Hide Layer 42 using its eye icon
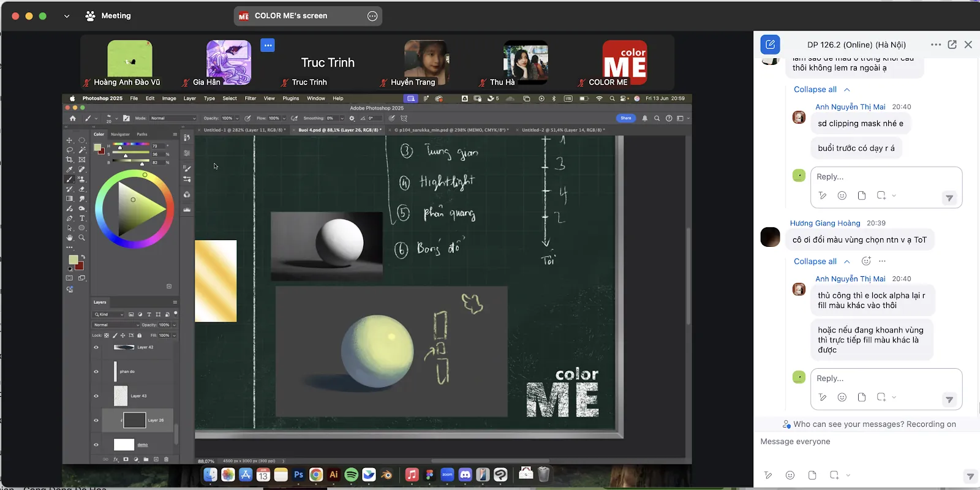The image size is (980, 490). tap(96, 347)
